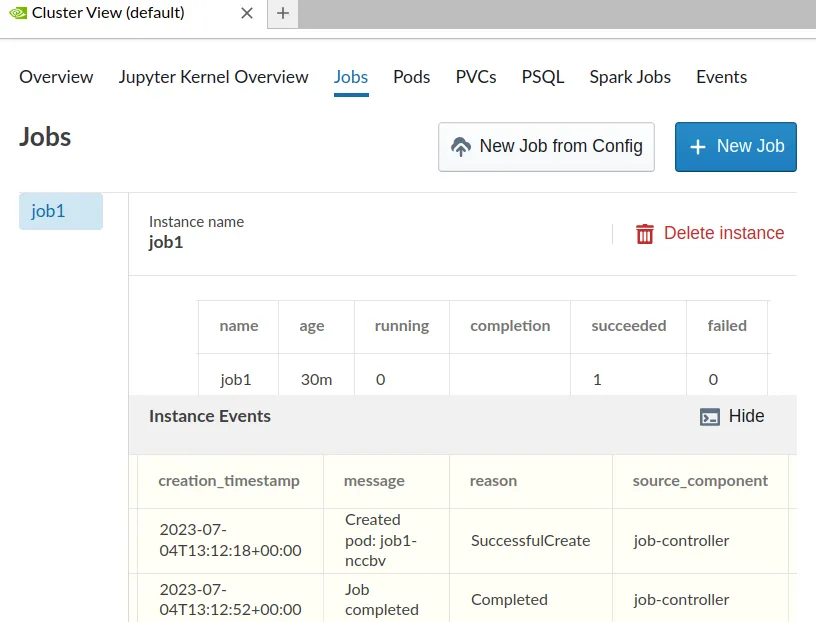Open the Spark Jobs tab
The image size is (816, 622).
coord(630,77)
